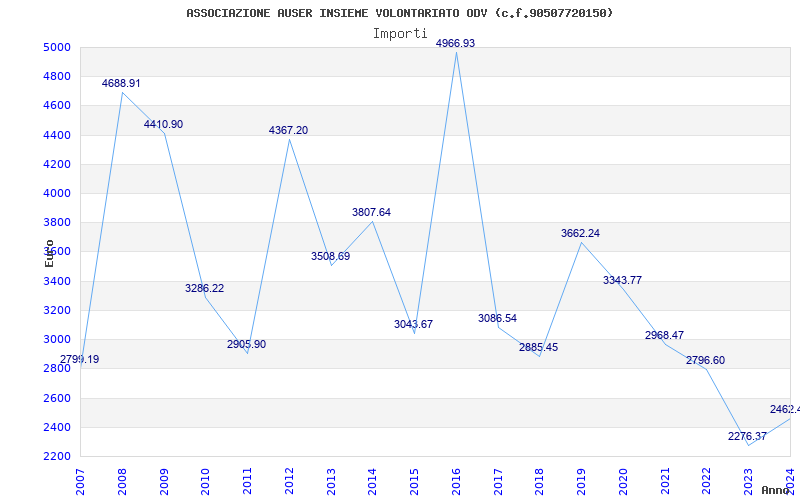Click the 3400 y-axis tick label
Image resolution: width=800 pixels, height=500 pixels.
coord(57,281)
